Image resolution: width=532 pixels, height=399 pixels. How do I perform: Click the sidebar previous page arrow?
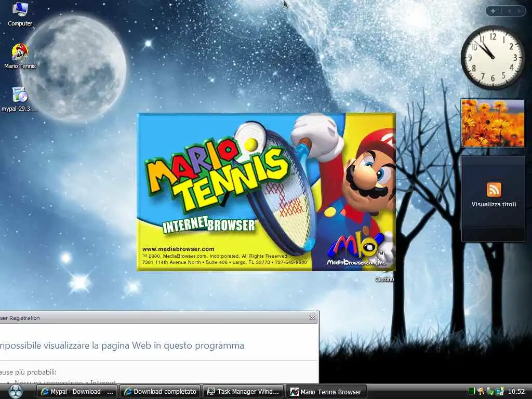pos(509,11)
